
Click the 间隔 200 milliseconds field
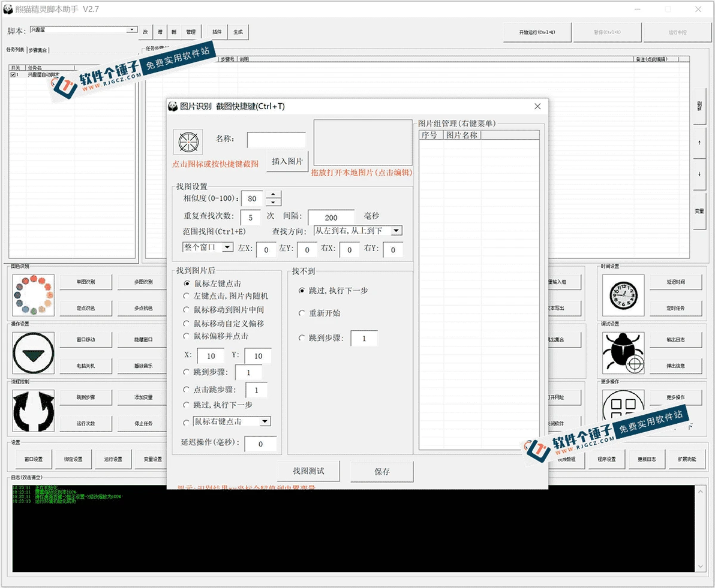(331, 218)
